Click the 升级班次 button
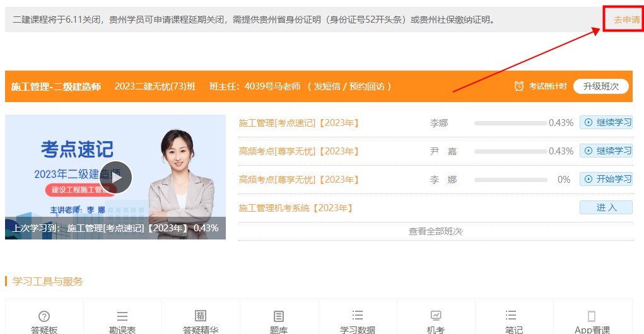The image size is (644, 334). pyautogui.click(x=600, y=86)
